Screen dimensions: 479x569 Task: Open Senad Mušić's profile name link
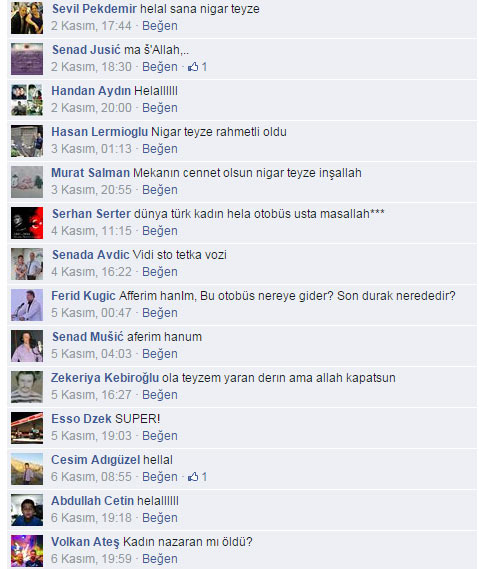(x=88, y=337)
